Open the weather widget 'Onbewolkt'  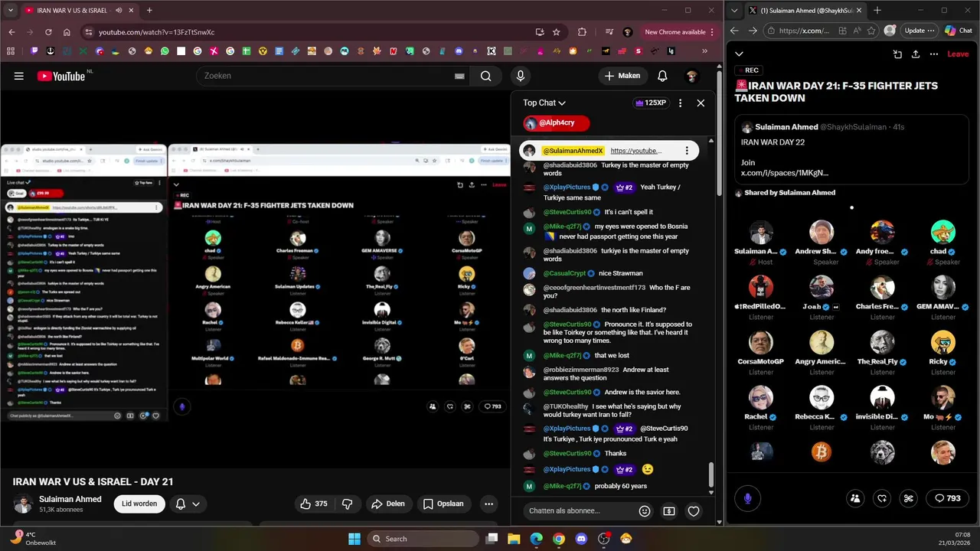point(33,539)
